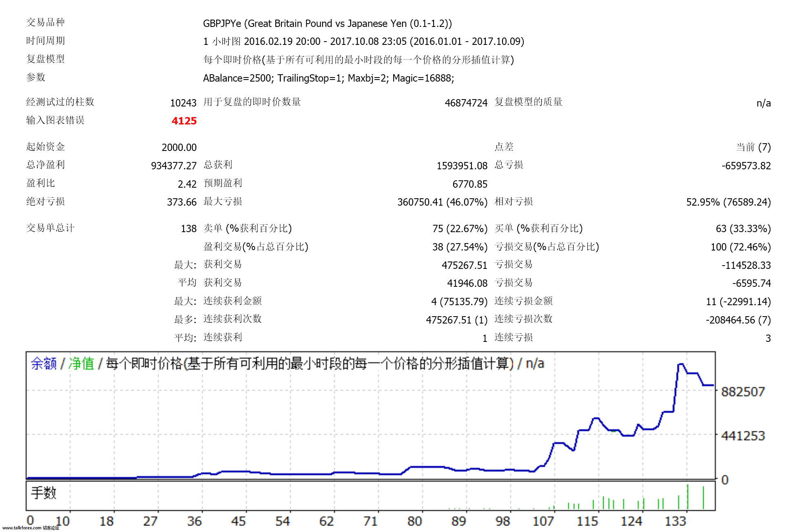Click the average loss trade -6595.74

coord(751,283)
